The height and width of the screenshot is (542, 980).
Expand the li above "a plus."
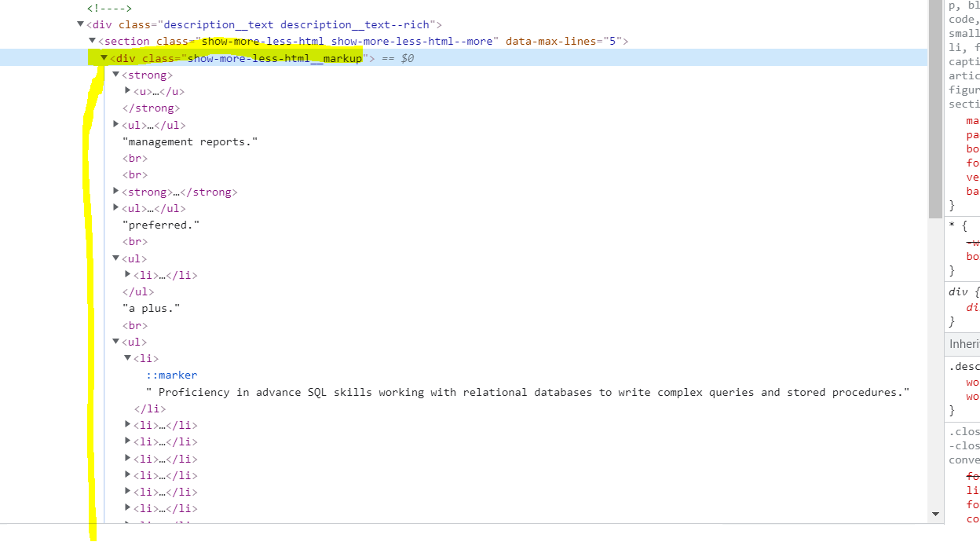pyautogui.click(x=128, y=274)
